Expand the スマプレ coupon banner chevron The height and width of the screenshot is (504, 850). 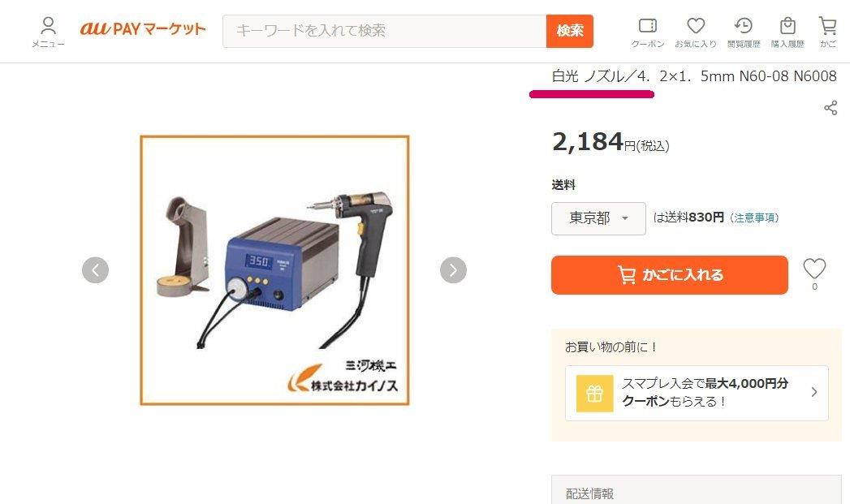[813, 392]
